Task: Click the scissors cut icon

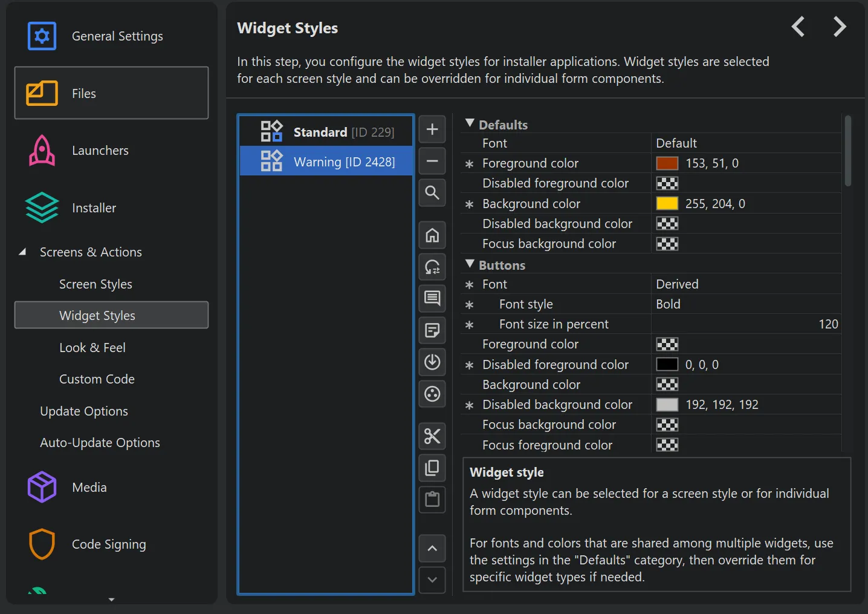Action: 432,436
